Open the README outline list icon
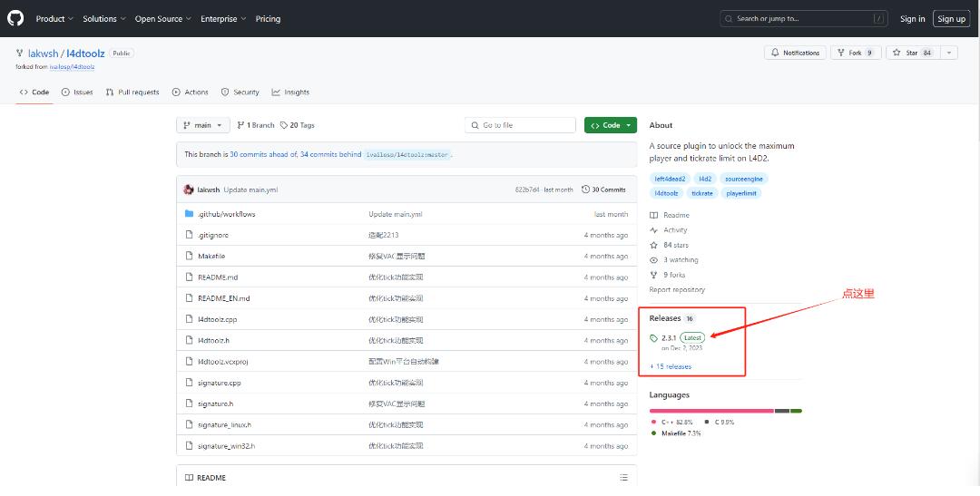The width and height of the screenshot is (980, 496). 623,478
